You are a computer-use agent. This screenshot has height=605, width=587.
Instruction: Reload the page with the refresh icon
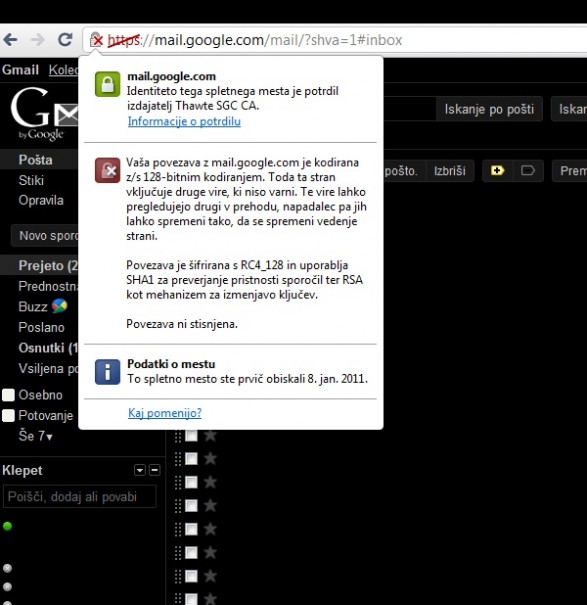(x=65, y=39)
